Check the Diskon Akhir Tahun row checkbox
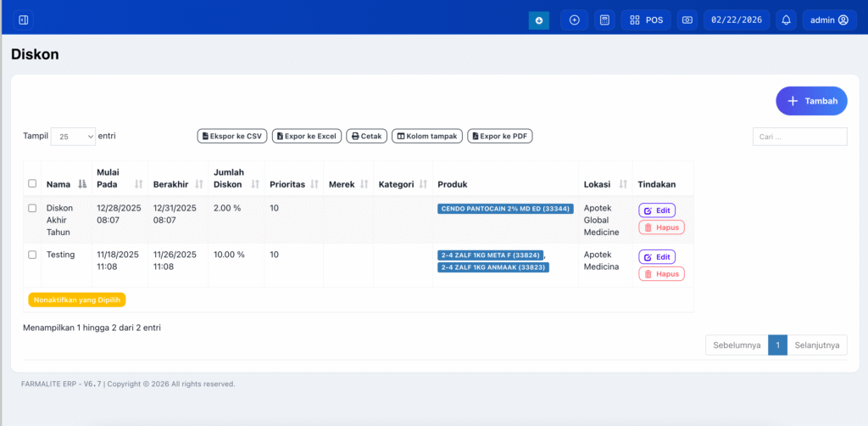 point(32,208)
